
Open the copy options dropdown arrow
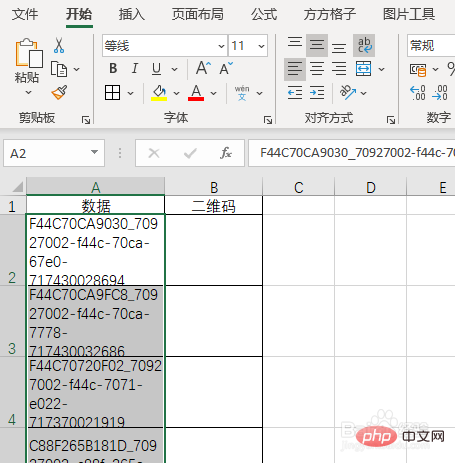pyautogui.click(x=76, y=69)
